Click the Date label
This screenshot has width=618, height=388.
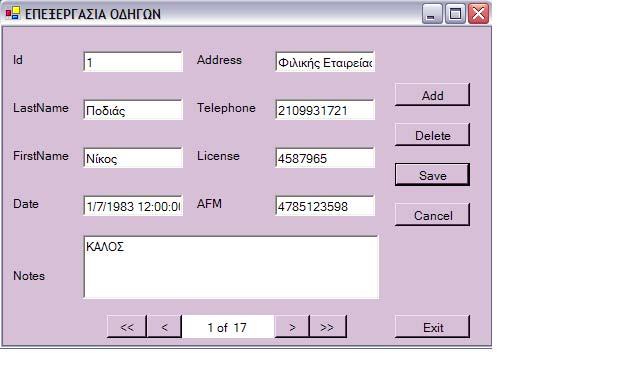pos(26,204)
